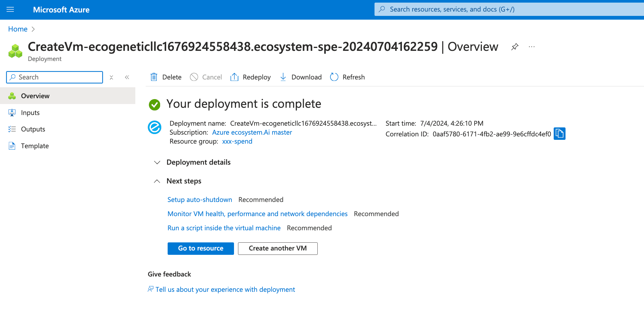Open the Inputs menu item
The width and height of the screenshot is (644, 323).
coord(30,113)
